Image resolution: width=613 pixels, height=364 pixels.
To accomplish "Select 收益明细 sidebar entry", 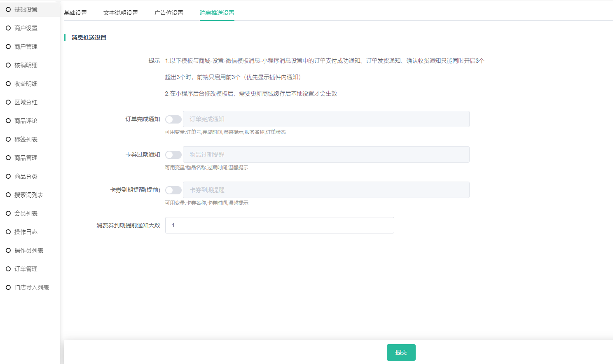I will pos(26,84).
